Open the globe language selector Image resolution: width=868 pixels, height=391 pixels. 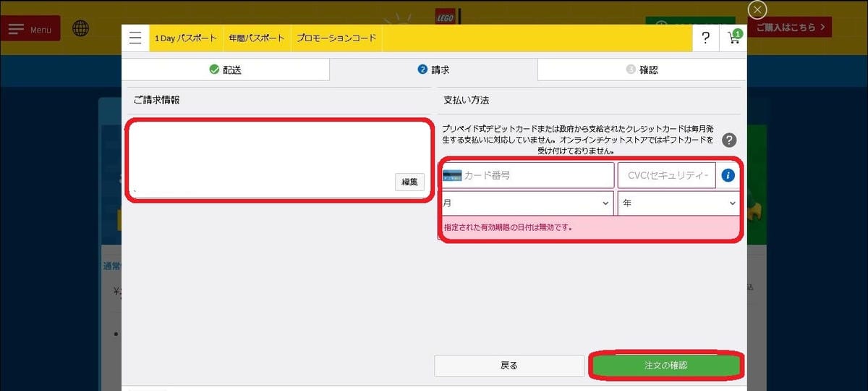81,29
